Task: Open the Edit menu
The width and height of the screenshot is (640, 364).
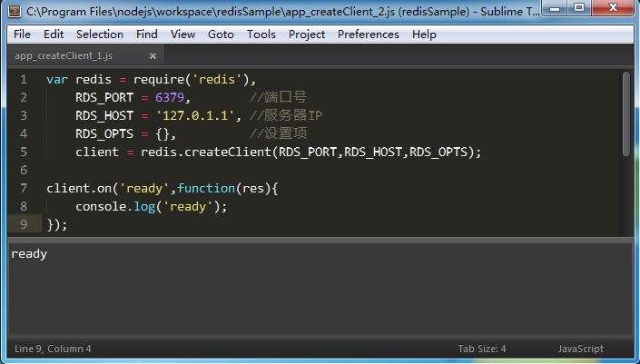Action: point(54,34)
